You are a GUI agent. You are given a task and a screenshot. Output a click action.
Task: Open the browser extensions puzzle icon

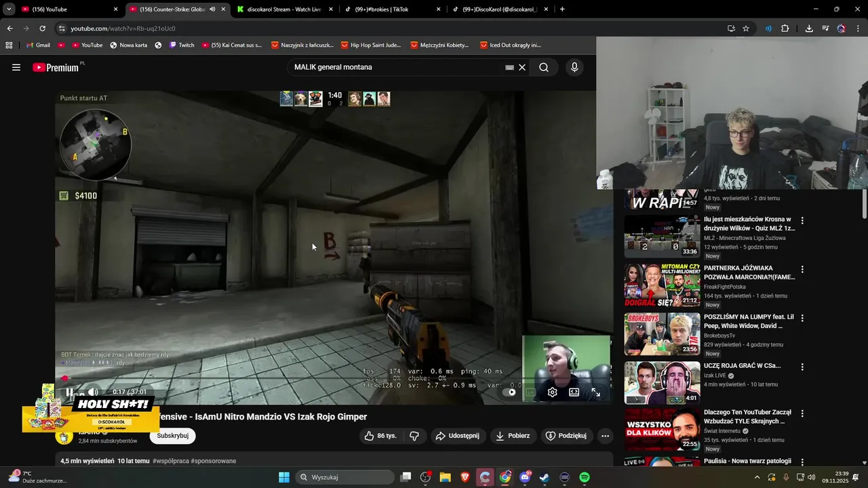[x=785, y=28]
